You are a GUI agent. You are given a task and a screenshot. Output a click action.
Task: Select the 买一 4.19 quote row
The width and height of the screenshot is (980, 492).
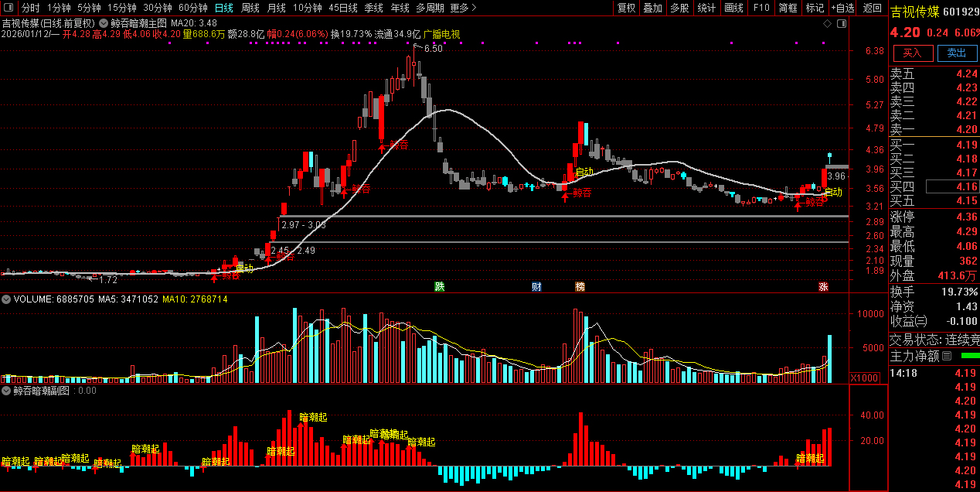[934, 145]
